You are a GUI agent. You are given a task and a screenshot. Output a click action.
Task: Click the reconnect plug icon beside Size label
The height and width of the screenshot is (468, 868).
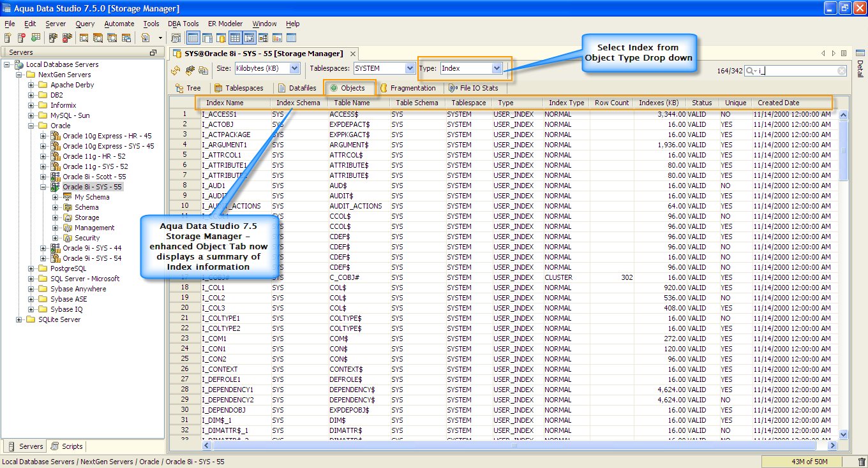click(x=190, y=69)
